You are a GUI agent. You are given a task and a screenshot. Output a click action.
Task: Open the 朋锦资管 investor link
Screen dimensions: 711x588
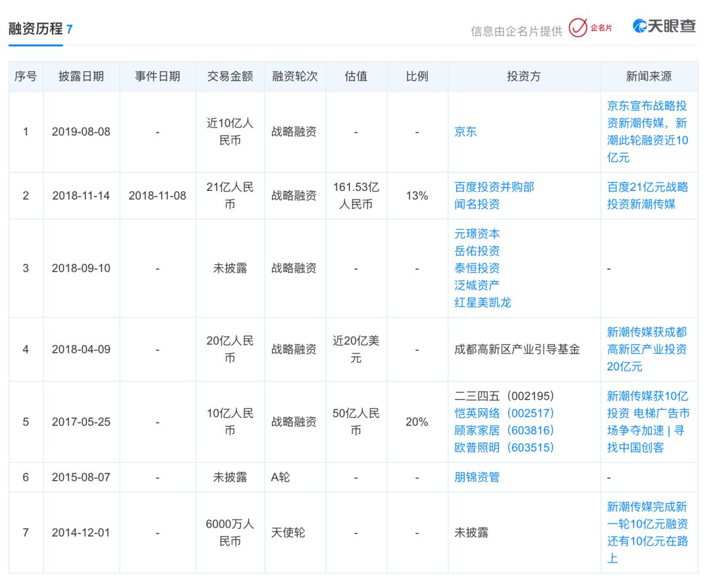pyautogui.click(x=477, y=477)
